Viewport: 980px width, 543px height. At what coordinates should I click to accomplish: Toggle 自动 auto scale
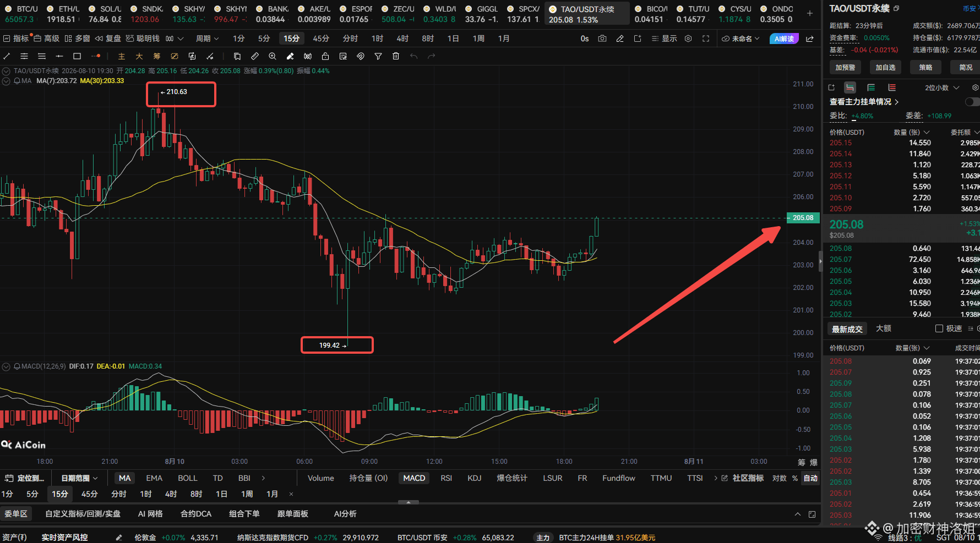(x=810, y=478)
